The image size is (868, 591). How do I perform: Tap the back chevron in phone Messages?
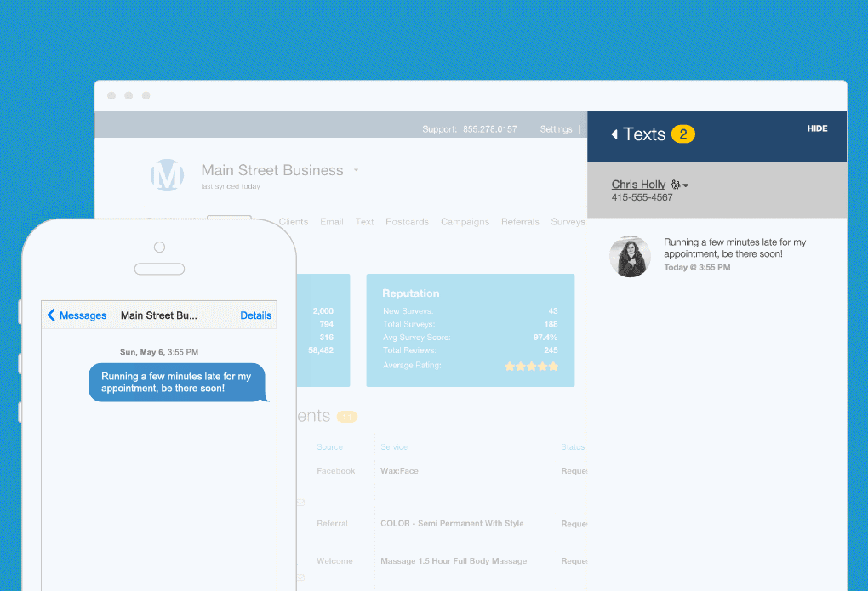tap(51, 315)
